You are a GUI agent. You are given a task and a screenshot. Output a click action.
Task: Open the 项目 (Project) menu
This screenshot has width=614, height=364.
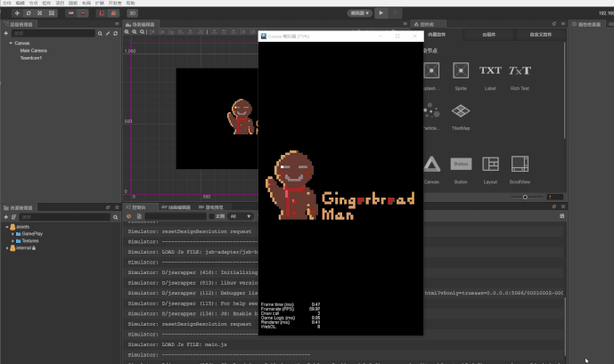tap(60, 4)
